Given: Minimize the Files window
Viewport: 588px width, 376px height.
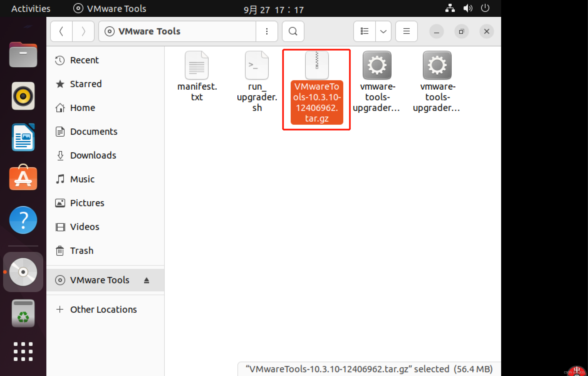Looking at the screenshot, I should 436,31.
